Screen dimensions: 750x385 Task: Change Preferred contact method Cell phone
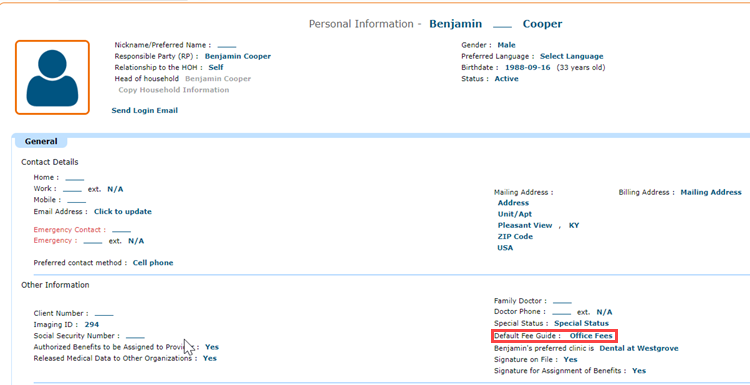pos(153,263)
